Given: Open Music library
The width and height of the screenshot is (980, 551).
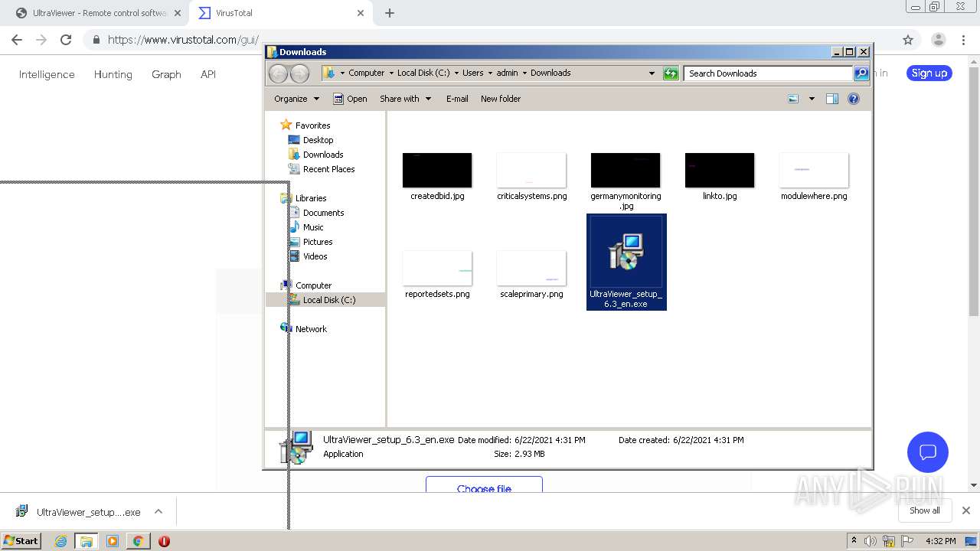Looking at the screenshot, I should pos(313,227).
